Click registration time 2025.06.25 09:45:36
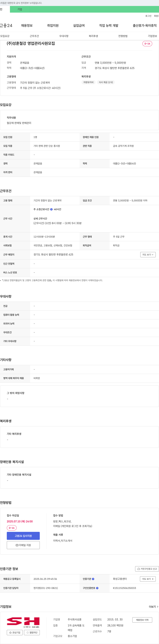 (x=45, y=579)
